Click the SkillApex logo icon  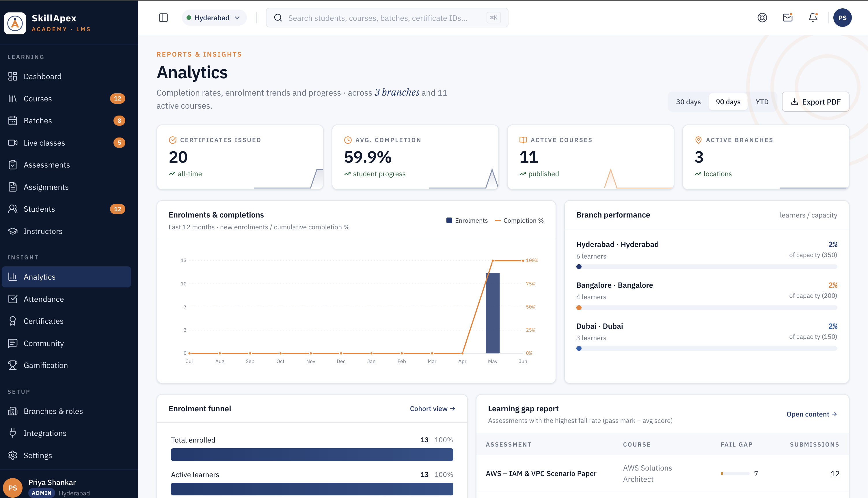click(x=15, y=23)
